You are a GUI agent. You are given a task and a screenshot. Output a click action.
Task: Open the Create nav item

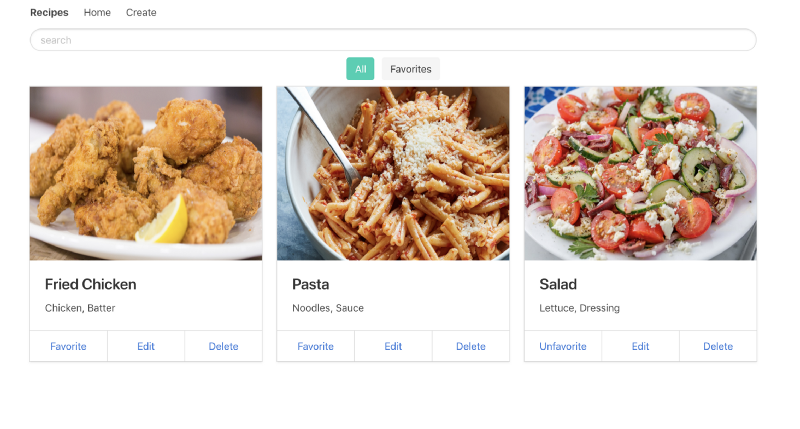[141, 13]
